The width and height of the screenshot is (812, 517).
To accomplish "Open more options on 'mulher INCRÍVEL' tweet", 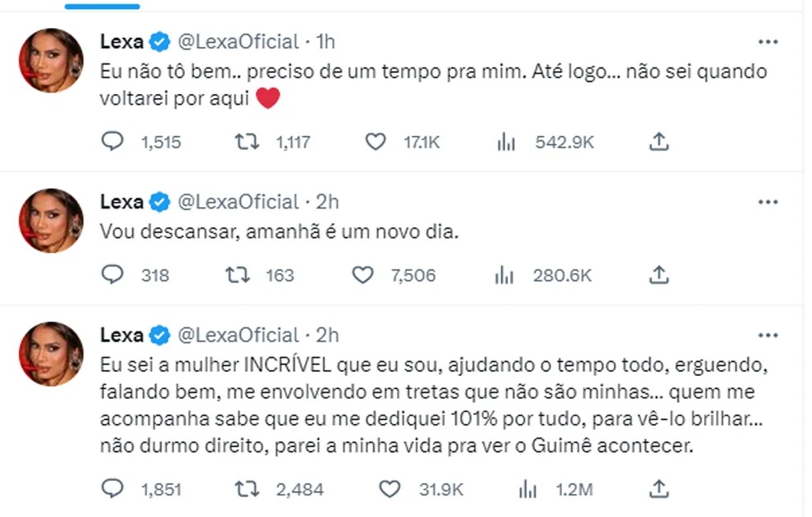I will pyautogui.click(x=767, y=336).
